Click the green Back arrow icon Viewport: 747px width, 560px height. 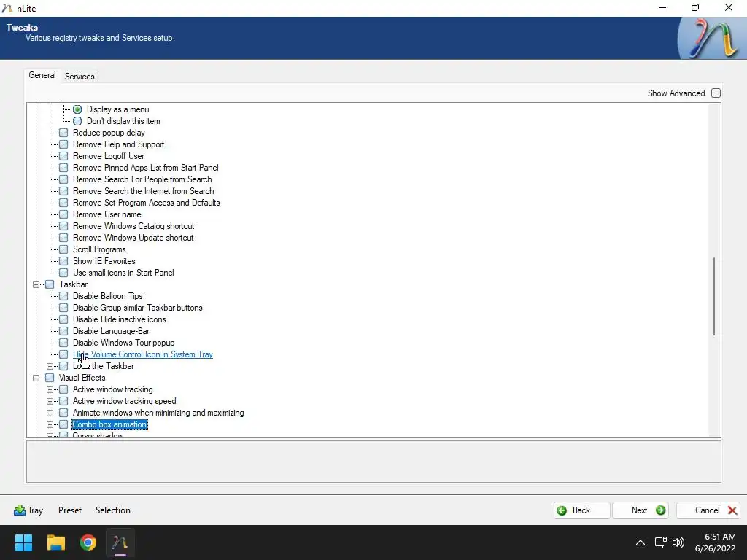click(x=562, y=510)
